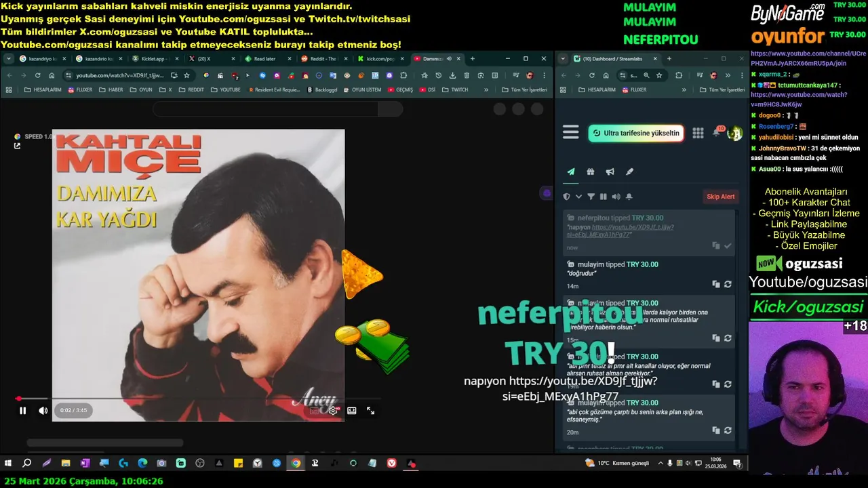The height and width of the screenshot is (488, 868).
Task: Open the OYUN bookmark folder
Action: point(140,89)
